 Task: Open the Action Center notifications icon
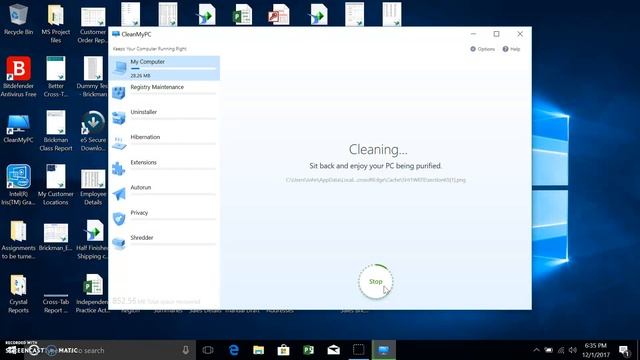click(x=624, y=350)
